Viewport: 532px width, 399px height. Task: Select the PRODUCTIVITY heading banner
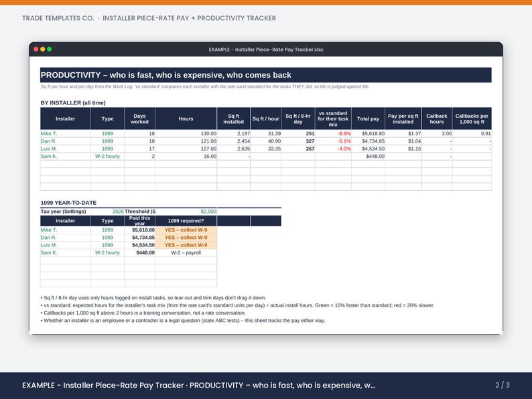click(265, 75)
